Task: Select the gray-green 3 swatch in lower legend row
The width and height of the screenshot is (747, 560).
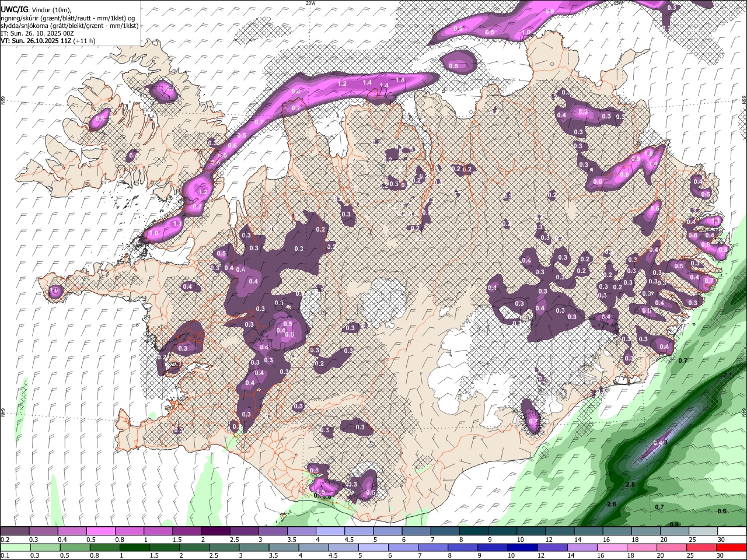Action: click(253, 547)
